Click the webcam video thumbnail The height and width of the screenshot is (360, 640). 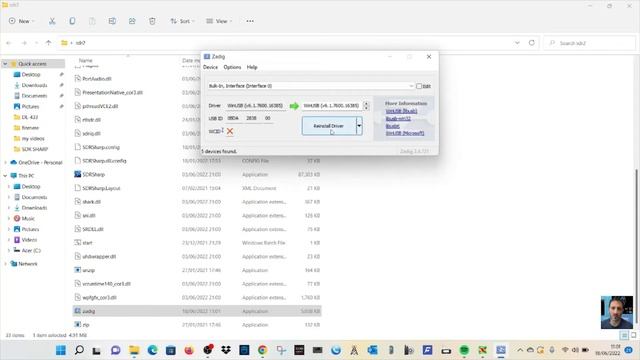tap(617, 312)
